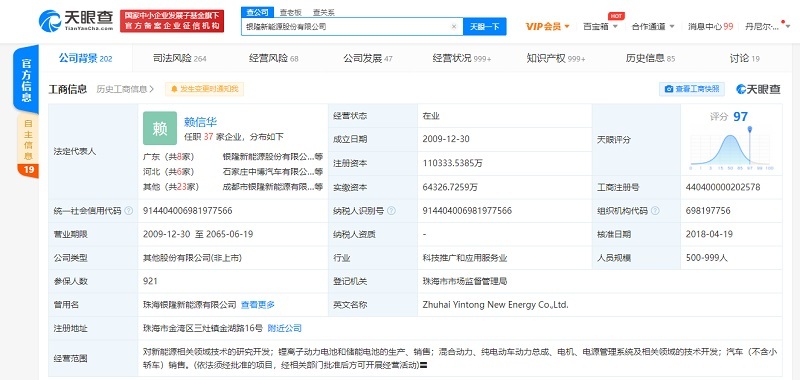
Task: Open 历史工商信息 link
Action: pos(125,89)
